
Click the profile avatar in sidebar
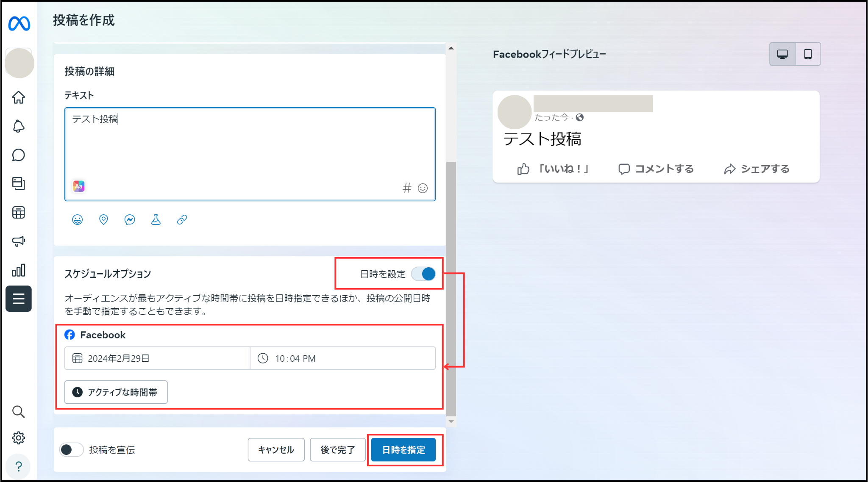tap(19, 63)
